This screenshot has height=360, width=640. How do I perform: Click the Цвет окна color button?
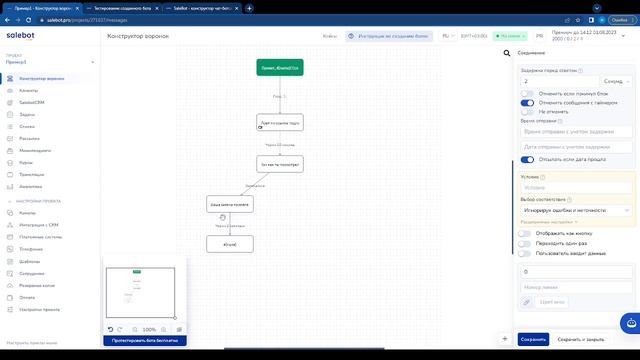[552, 302]
